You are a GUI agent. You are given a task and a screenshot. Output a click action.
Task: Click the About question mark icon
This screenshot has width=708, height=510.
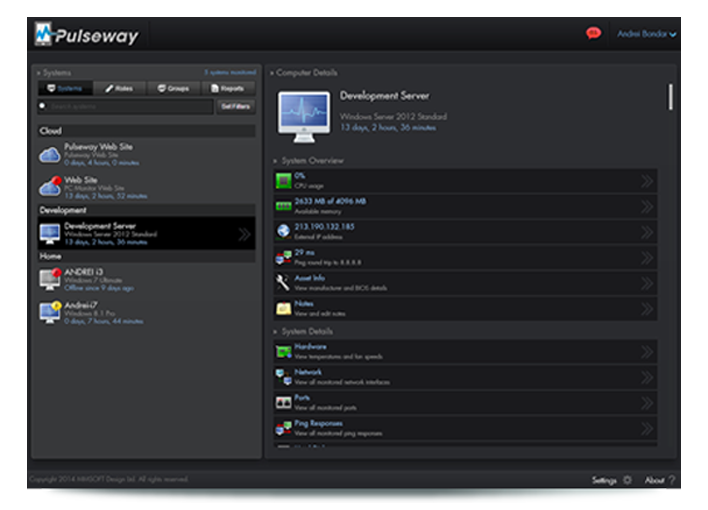tap(672, 480)
